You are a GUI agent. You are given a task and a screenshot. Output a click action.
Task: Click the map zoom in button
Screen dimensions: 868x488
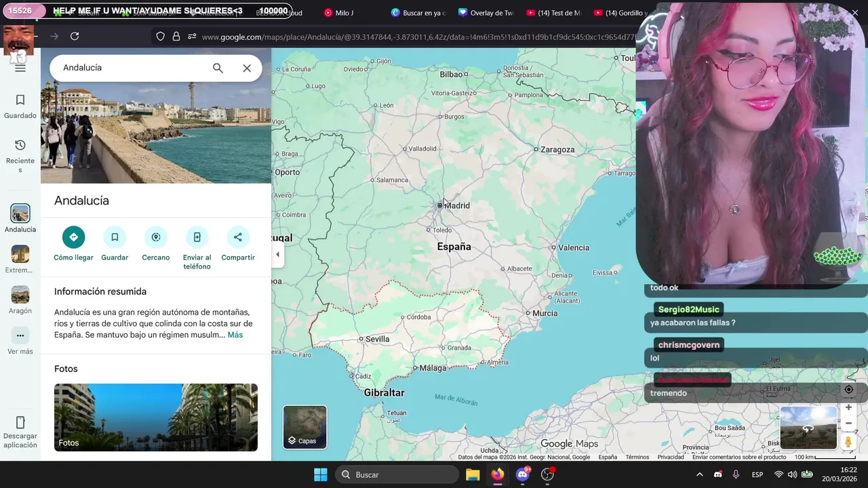tap(848, 407)
